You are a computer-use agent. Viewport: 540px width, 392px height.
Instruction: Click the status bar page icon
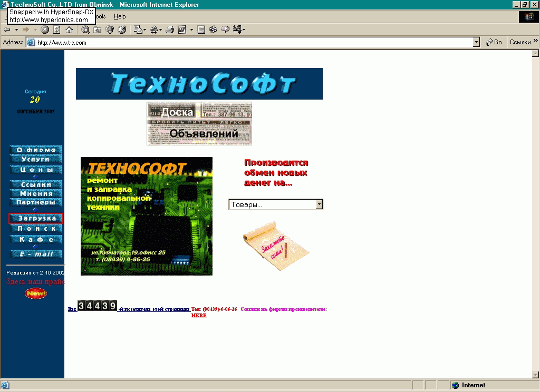tap(5, 385)
